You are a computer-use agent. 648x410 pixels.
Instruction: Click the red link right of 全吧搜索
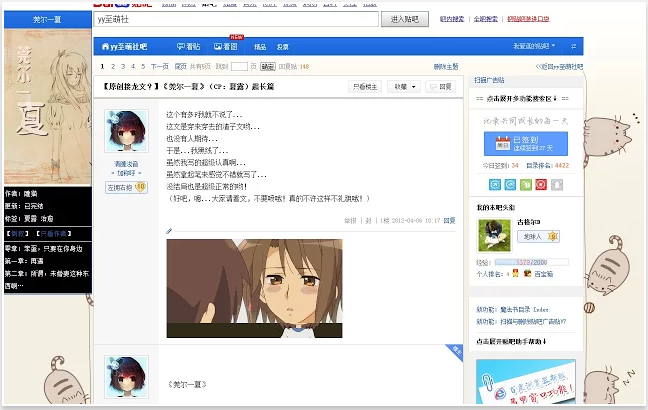click(528, 19)
